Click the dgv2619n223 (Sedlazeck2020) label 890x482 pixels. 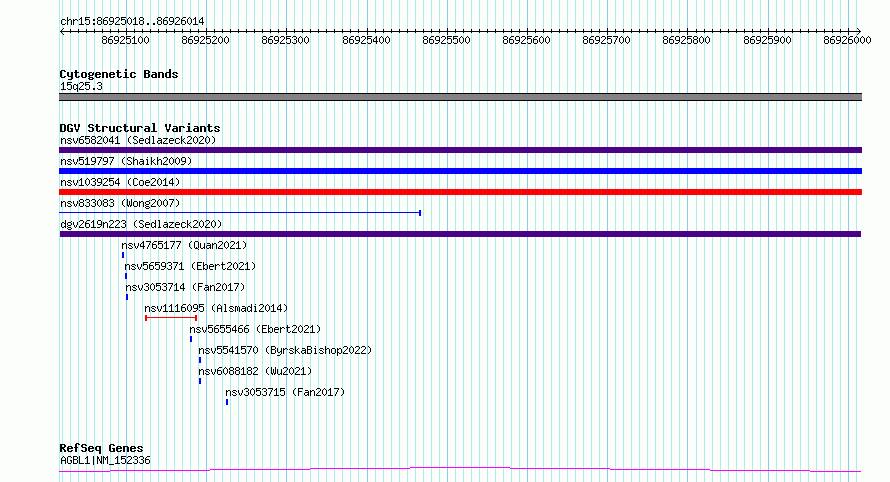pyautogui.click(x=141, y=224)
